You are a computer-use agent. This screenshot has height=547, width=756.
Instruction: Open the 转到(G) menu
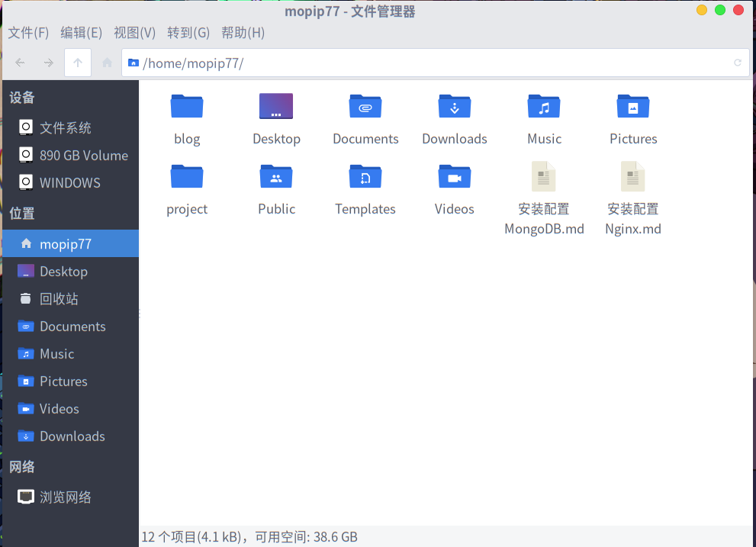coord(188,33)
